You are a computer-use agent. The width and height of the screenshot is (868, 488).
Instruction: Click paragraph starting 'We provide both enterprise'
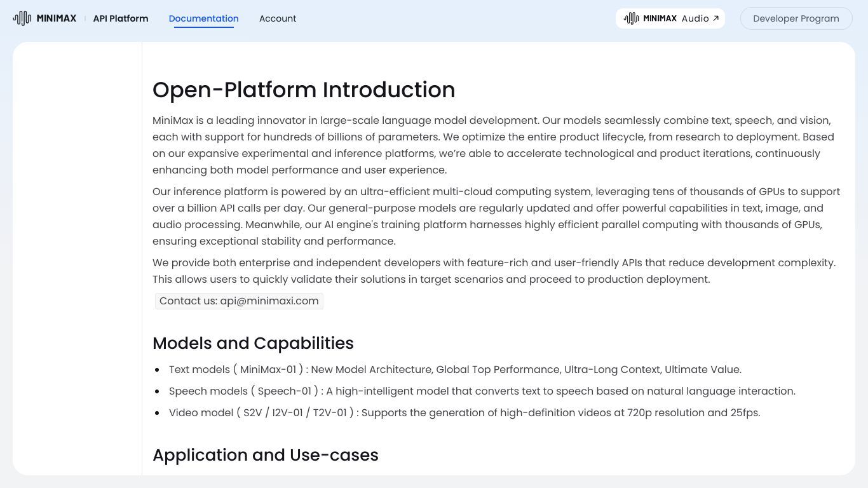(494, 271)
